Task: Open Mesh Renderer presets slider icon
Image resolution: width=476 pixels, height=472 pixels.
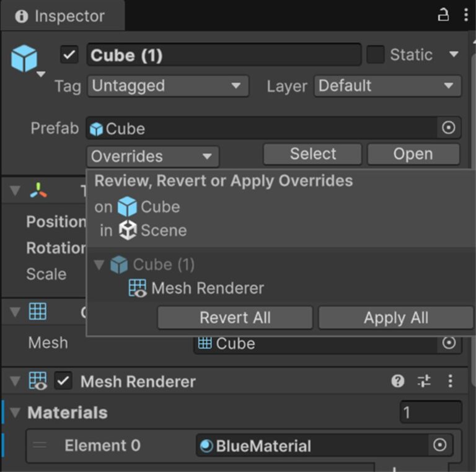Action: click(424, 381)
